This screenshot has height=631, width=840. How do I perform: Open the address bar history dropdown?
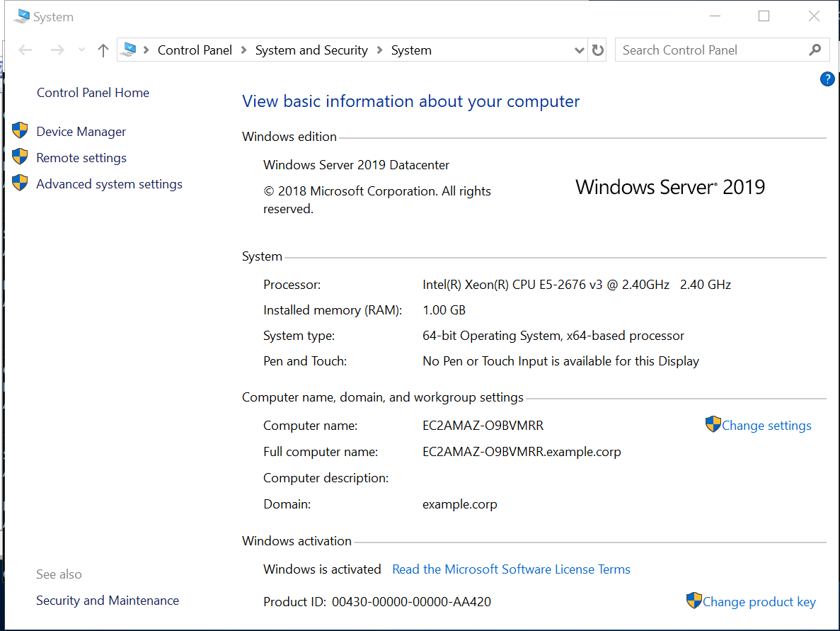[x=579, y=50]
